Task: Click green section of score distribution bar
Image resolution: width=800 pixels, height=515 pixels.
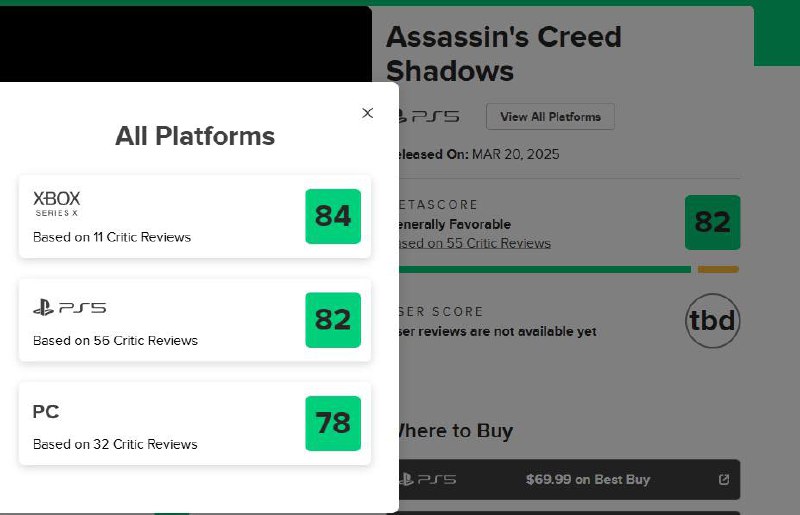Action: pos(544,269)
